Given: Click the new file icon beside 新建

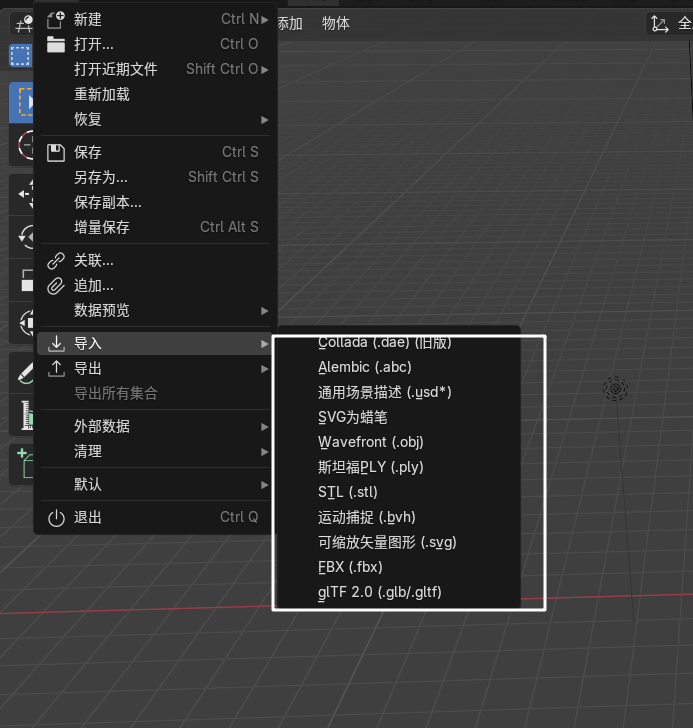Looking at the screenshot, I should (56, 19).
